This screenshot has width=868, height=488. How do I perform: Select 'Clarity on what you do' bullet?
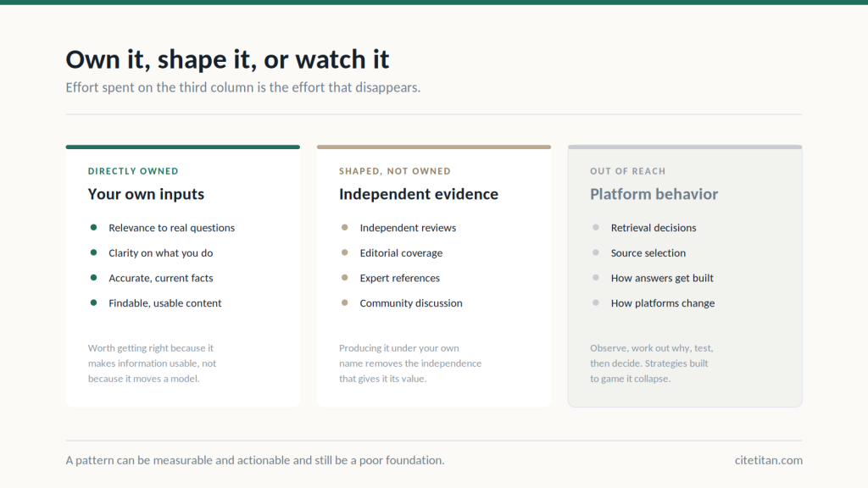[x=160, y=252]
